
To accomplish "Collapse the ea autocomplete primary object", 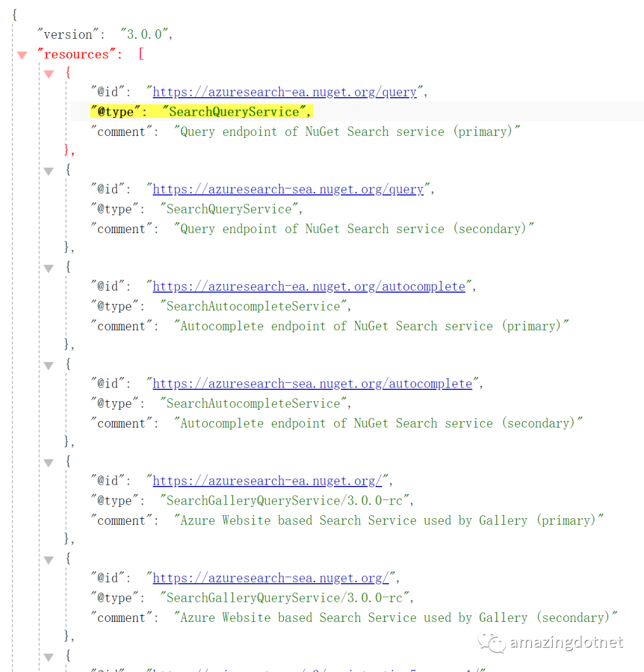I will coord(49,269).
